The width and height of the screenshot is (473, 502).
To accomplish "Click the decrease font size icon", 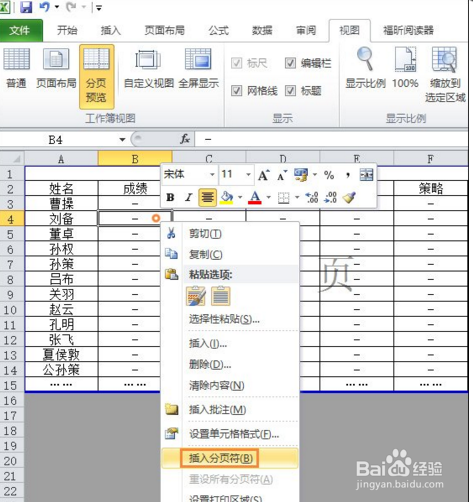I will (x=282, y=175).
